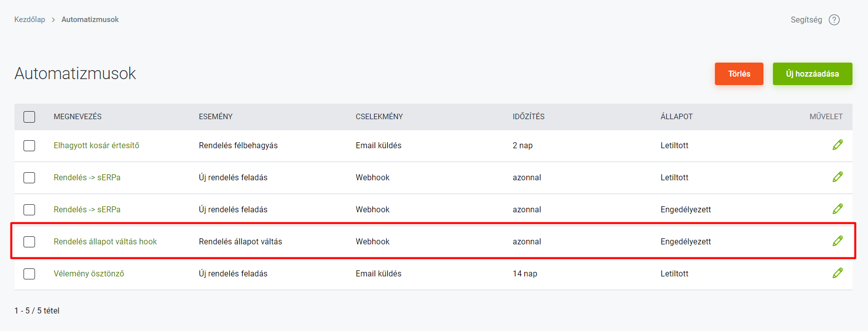Open the Vélemény ösztönző automation link
Screen dimensions: 868x331
pos(89,274)
